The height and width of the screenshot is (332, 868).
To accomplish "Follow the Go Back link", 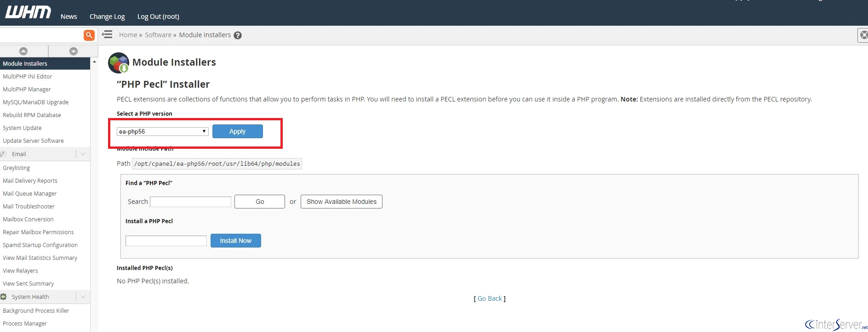I will 490,298.
